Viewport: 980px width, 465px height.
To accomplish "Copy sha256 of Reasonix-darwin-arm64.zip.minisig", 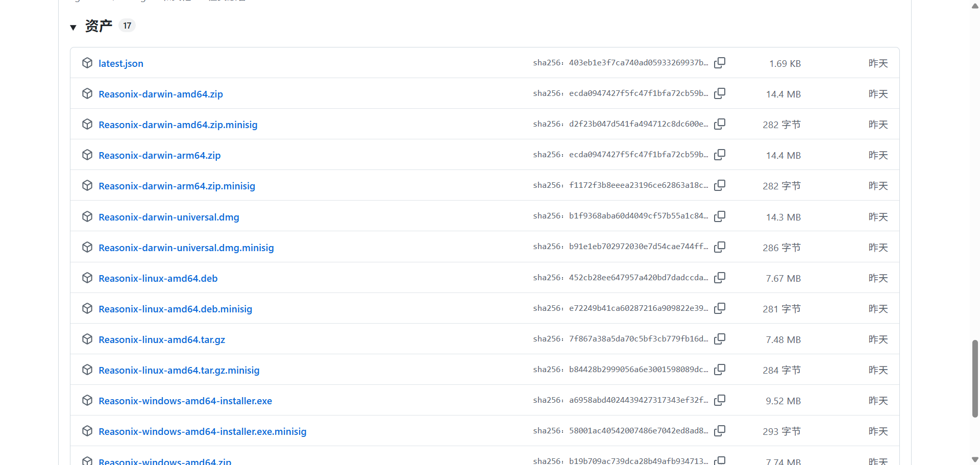I will tap(720, 185).
